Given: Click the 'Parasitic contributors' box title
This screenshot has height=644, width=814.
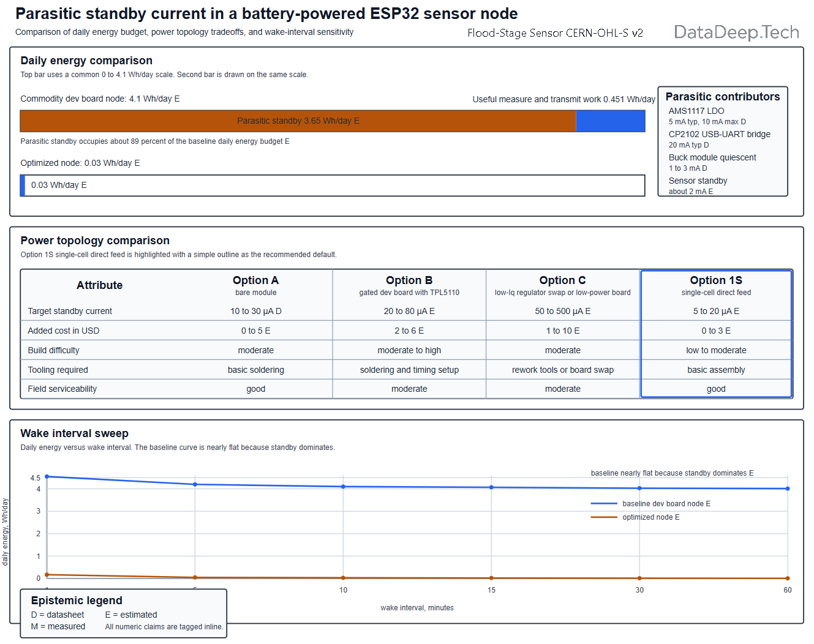Looking at the screenshot, I should click(x=723, y=97).
